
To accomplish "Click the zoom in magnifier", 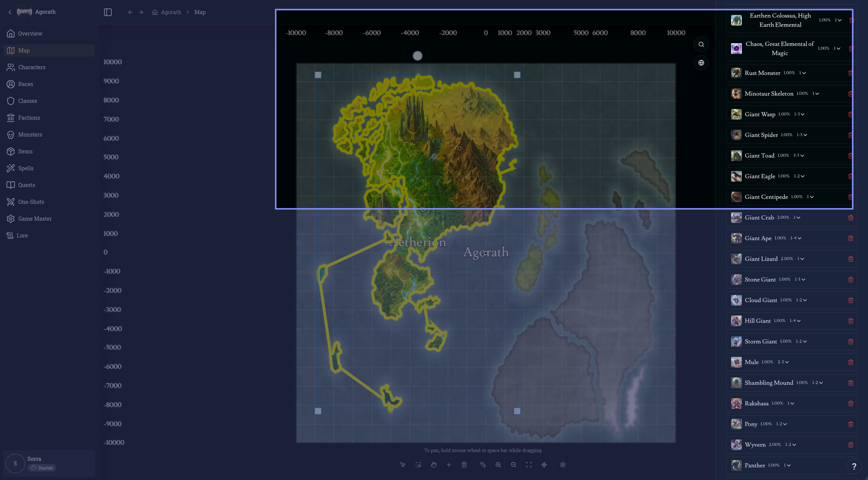I will coord(498,465).
